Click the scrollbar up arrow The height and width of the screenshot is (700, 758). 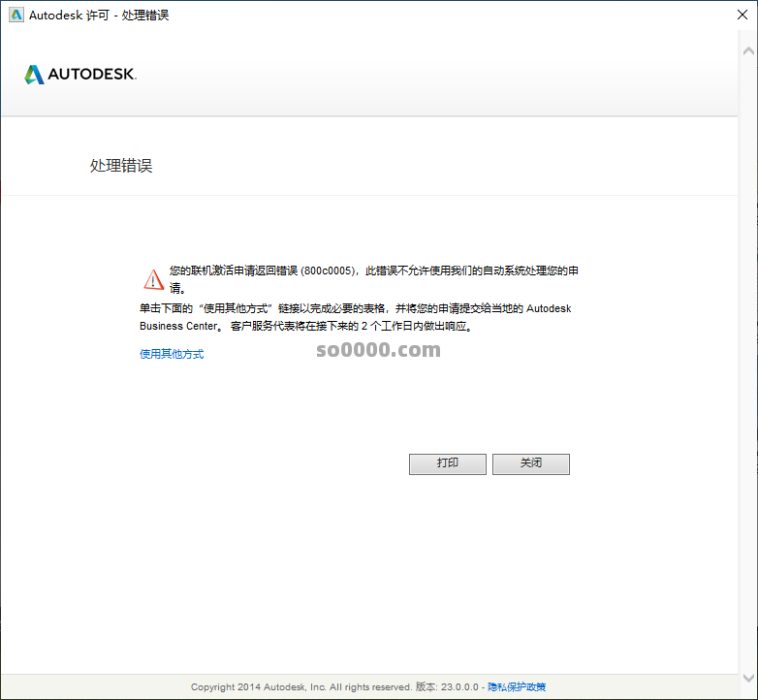tap(748, 50)
